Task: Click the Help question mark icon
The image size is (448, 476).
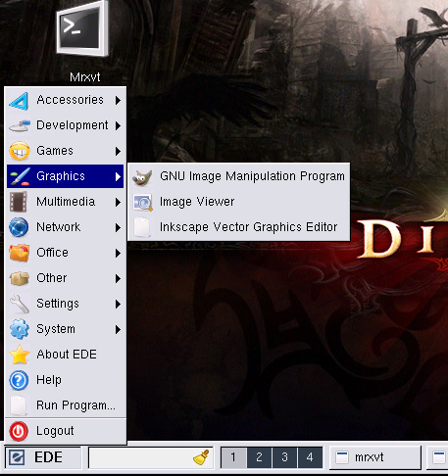Action: tap(19, 380)
